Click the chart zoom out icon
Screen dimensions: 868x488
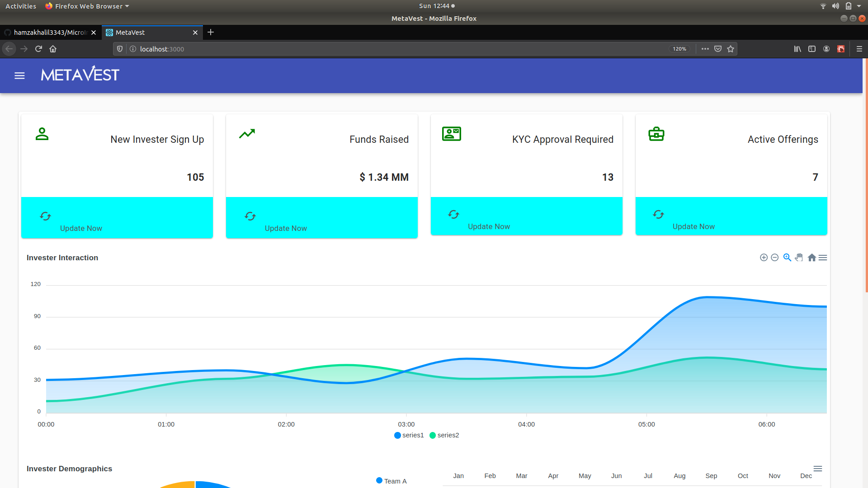tap(774, 258)
